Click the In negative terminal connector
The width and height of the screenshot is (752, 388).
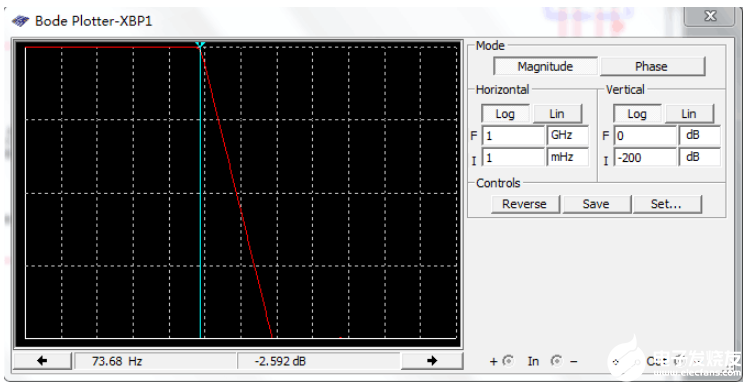(x=556, y=360)
